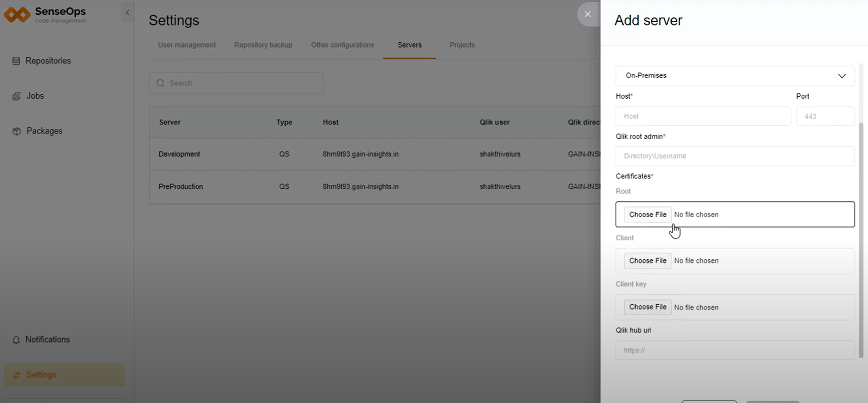
Task: Switch to the Other configurations tab
Action: coord(342,45)
